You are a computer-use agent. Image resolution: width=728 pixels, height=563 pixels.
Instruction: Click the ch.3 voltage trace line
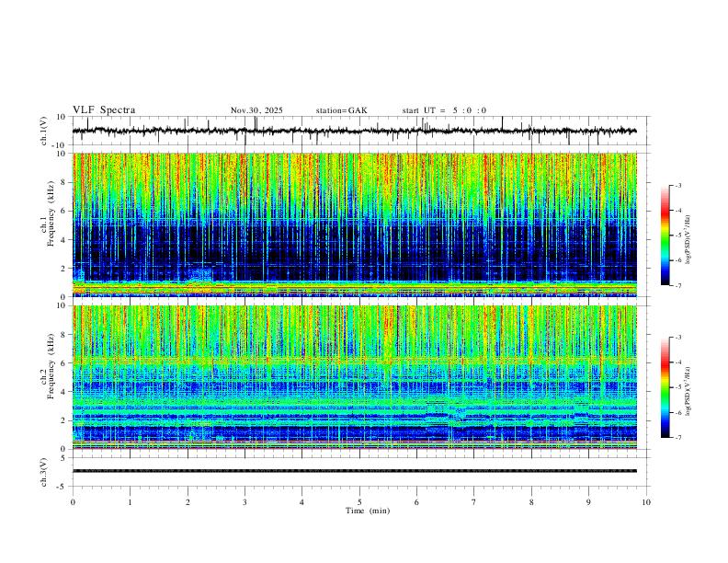pyautogui.click(x=355, y=471)
